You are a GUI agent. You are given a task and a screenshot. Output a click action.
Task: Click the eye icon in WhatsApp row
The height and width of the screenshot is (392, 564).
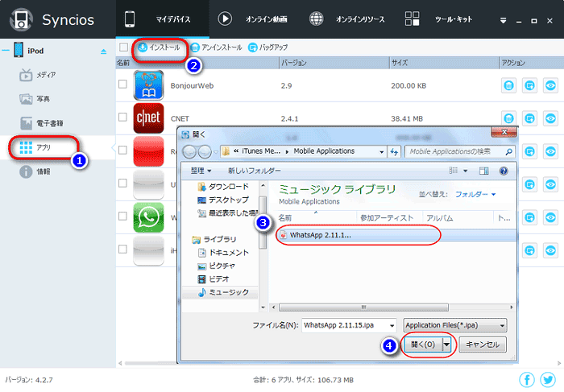550,217
